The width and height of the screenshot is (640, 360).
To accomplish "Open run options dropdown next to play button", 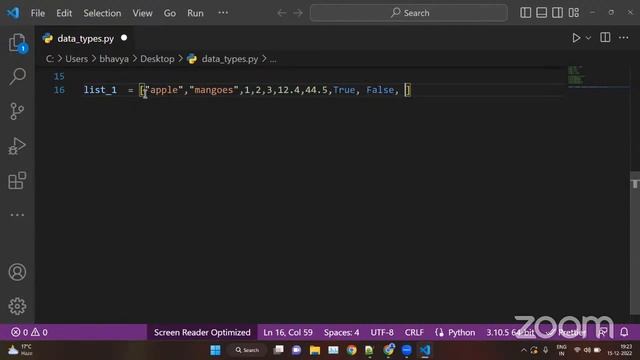I will tap(588, 38).
